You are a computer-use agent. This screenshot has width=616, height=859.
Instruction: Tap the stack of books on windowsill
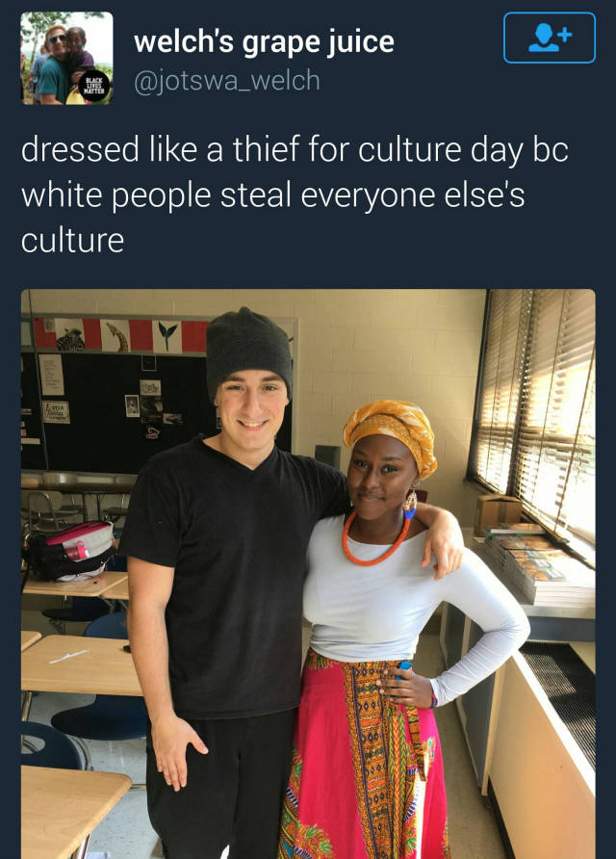pos(539,564)
